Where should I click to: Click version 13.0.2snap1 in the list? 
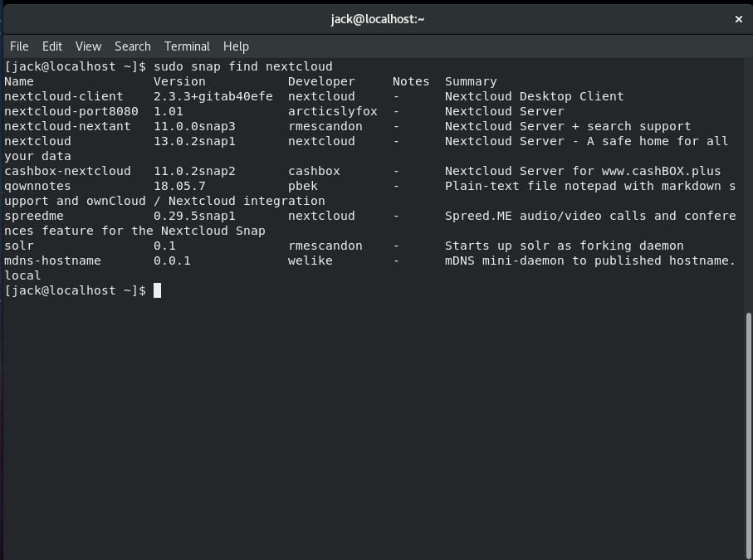tap(194, 141)
